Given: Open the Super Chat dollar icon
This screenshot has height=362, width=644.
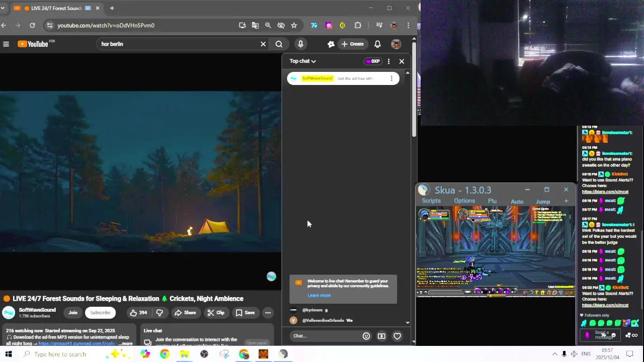Looking at the screenshot, I should [381, 336].
